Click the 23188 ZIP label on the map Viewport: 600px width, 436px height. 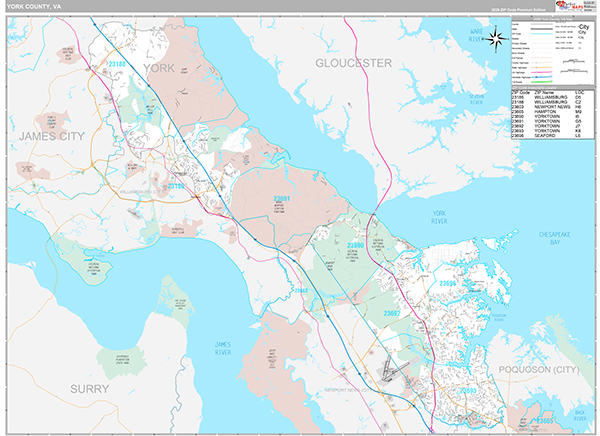117,66
